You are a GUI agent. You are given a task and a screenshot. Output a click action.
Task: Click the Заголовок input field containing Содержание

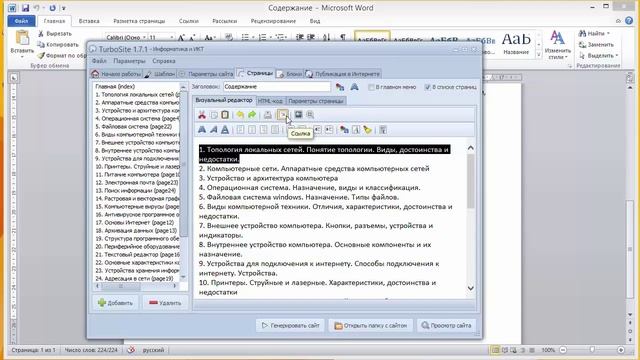tap(277, 87)
